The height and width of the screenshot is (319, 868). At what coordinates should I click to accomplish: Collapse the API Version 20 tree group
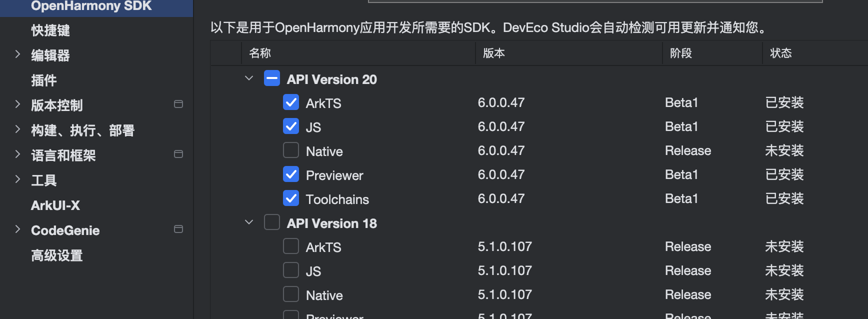tap(249, 78)
